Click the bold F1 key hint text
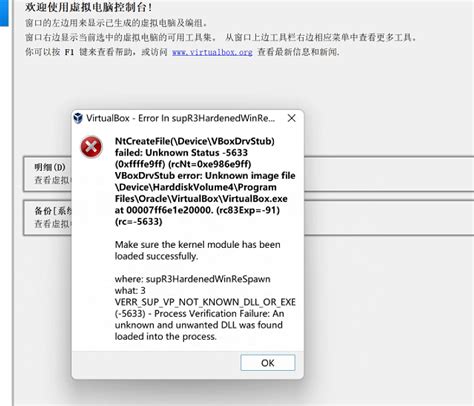Screen dimensions: 474x406 (x=69, y=52)
